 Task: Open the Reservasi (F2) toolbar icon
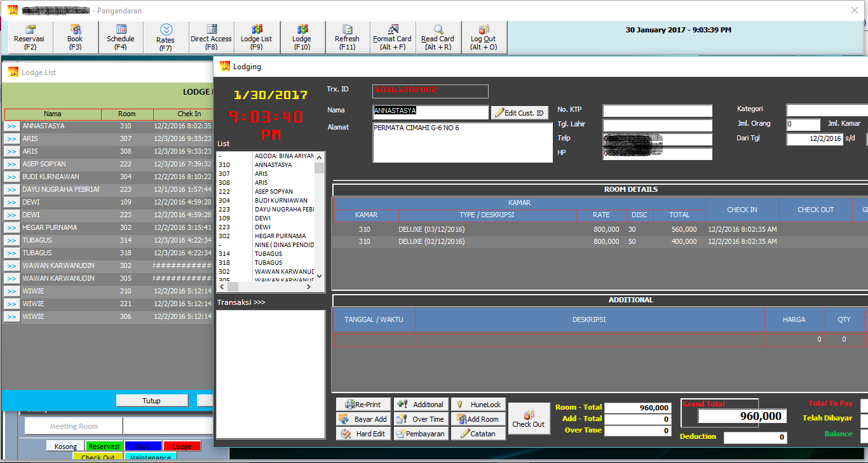tap(30, 30)
